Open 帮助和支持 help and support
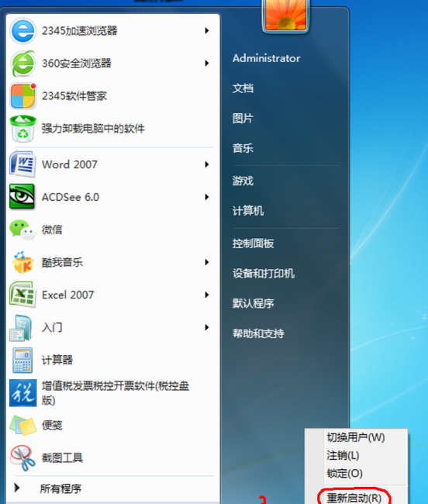 [x=258, y=333]
